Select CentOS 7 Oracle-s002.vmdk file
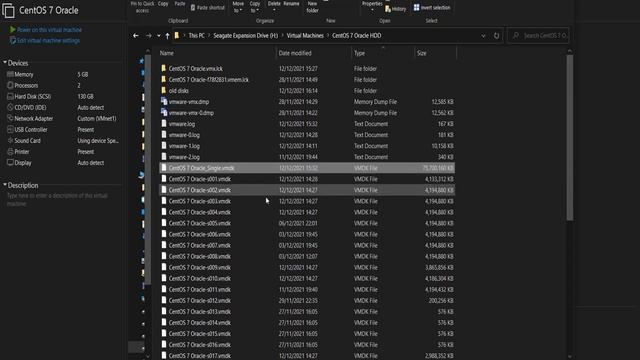The image size is (640, 360). point(307,190)
